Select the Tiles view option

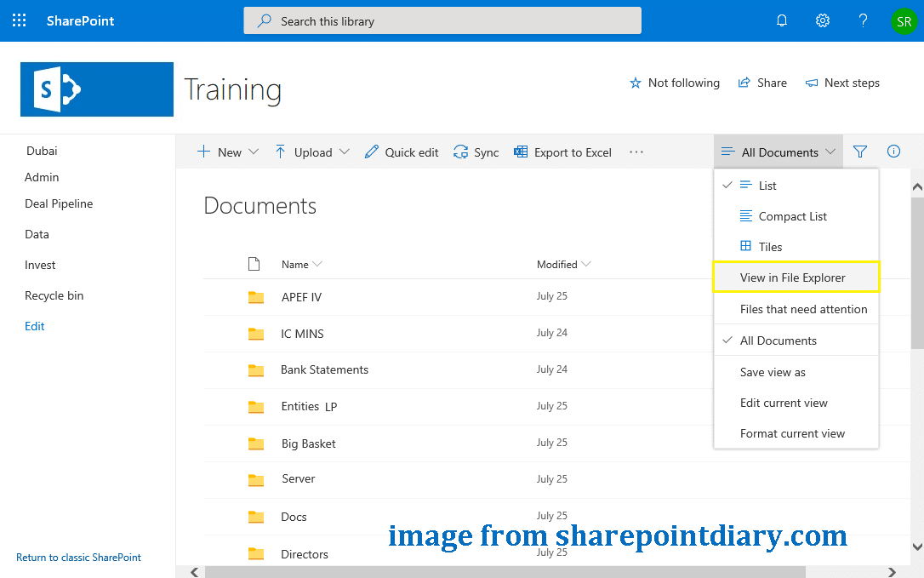point(771,247)
